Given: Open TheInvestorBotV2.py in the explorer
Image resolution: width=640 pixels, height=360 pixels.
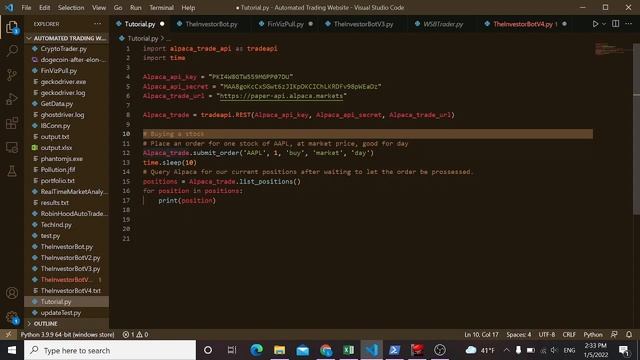Looking at the screenshot, I should click(70, 258).
